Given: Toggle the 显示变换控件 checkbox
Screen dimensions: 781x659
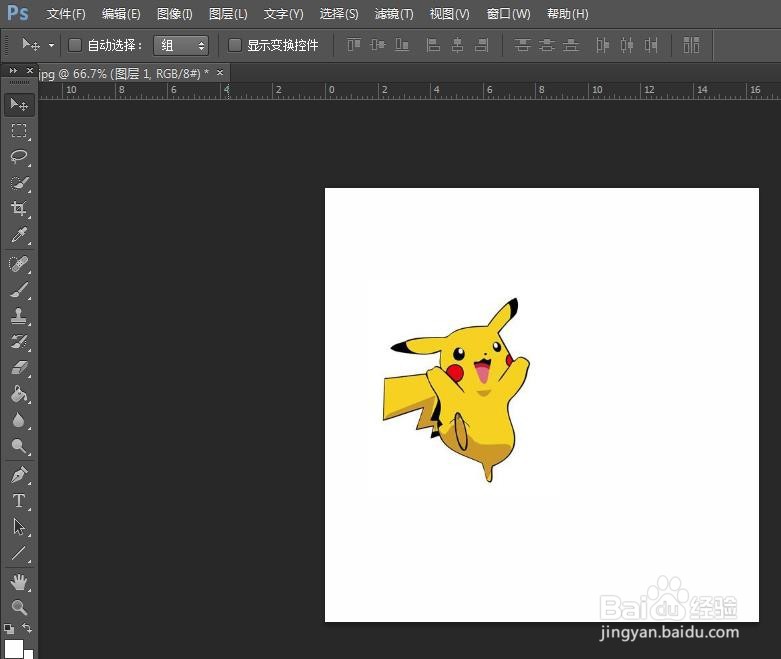Looking at the screenshot, I should 235,45.
